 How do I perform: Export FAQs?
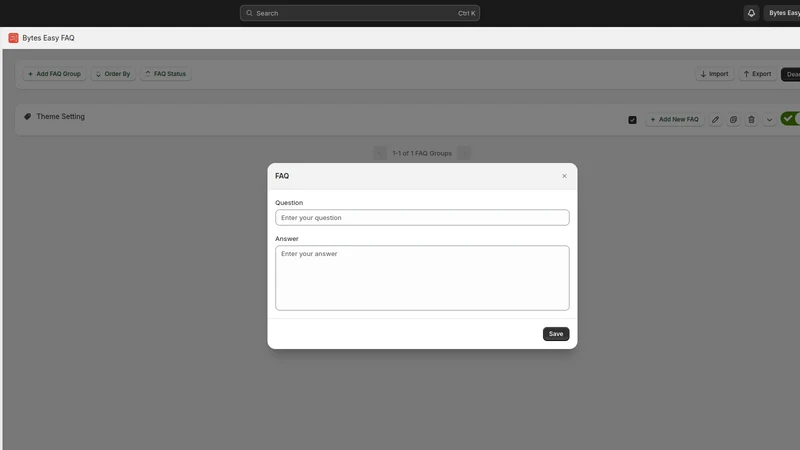click(x=757, y=74)
